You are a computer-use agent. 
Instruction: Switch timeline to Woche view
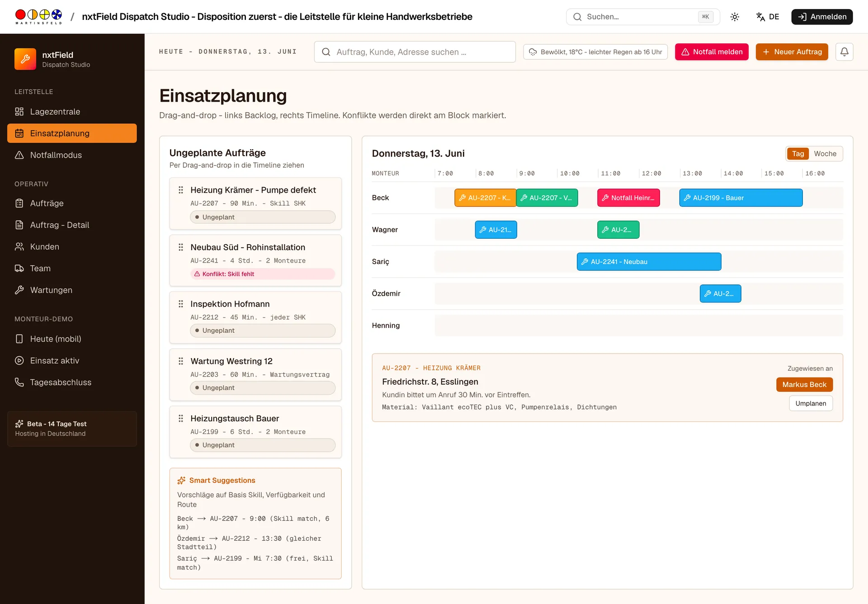825,154
